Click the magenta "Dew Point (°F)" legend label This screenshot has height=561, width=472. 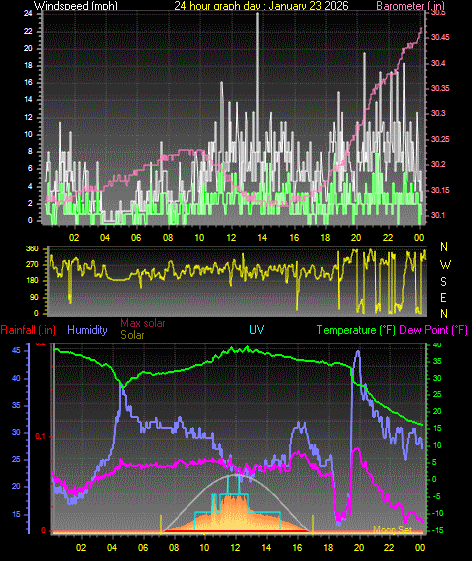coord(434,330)
